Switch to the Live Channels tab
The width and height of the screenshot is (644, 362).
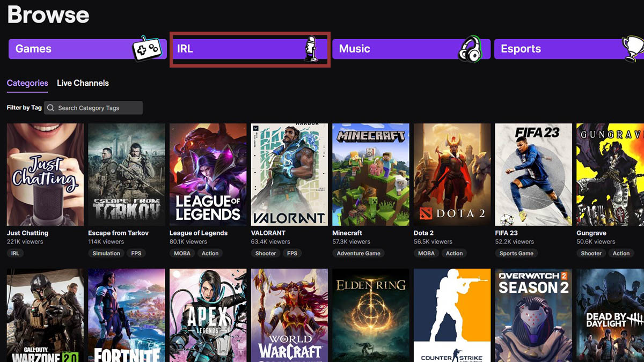83,83
